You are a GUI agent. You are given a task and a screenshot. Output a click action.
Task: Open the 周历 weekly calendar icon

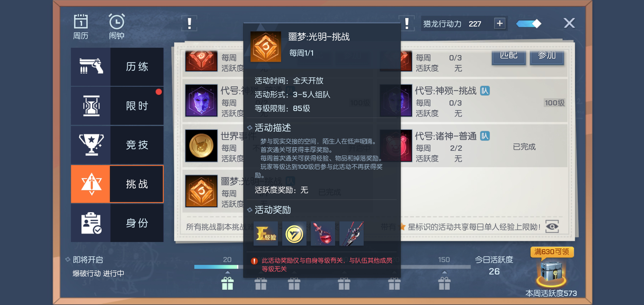coord(81,26)
